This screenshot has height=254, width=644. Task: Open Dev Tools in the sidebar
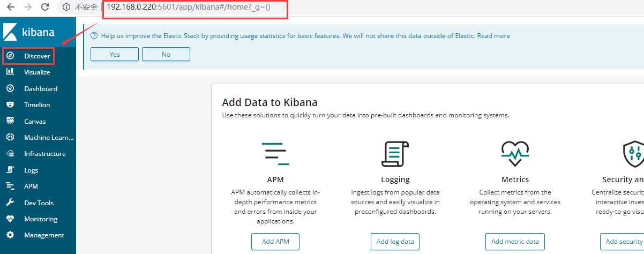pos(38,203)
